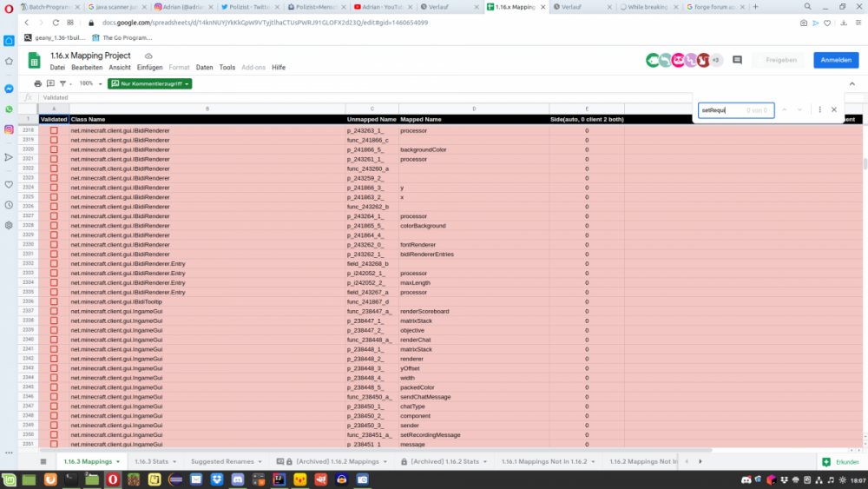Open more search options three dots
This screenshot has width=868, height=489.
coord(820,109)
